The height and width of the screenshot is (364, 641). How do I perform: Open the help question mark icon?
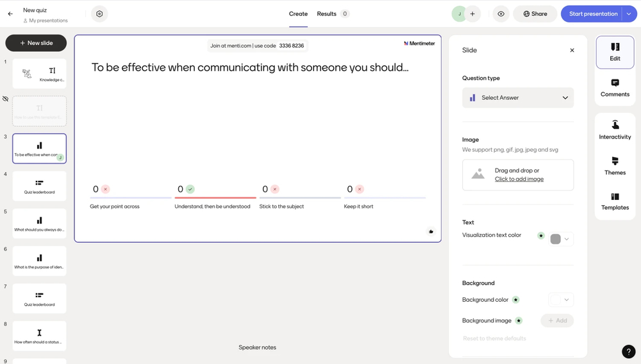628,351
